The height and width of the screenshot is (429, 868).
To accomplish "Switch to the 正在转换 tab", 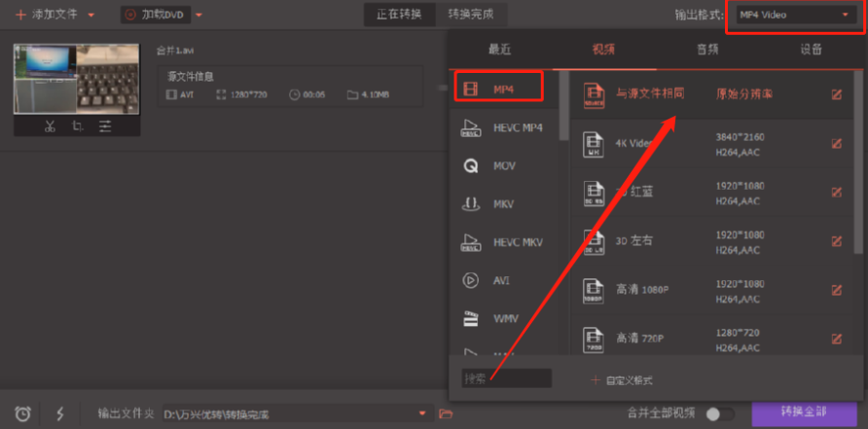I will 399,15.
